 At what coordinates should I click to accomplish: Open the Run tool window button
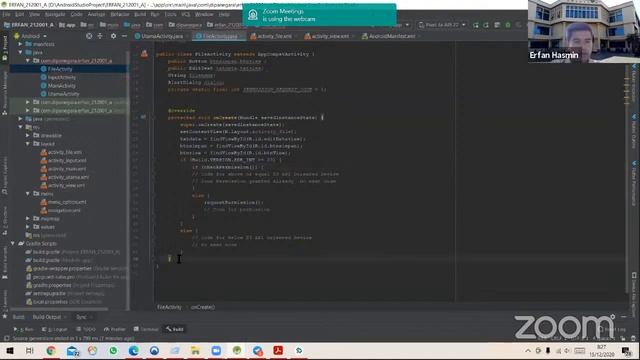click(24, 329)
